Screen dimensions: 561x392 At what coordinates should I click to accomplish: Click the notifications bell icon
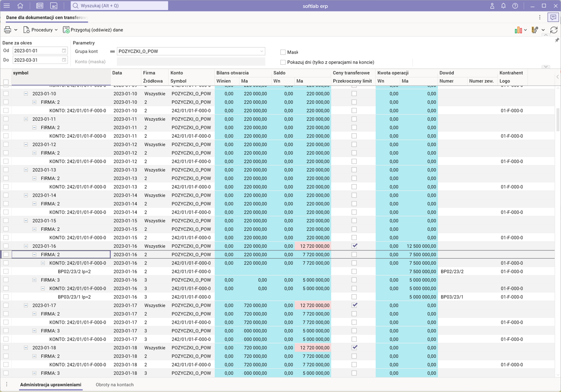click(503, 6)
